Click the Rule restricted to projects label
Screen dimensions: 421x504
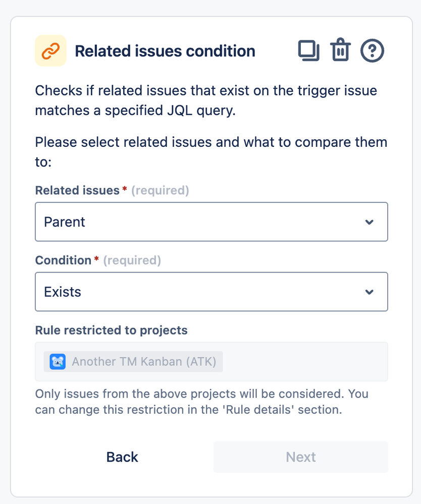point(111,330)
